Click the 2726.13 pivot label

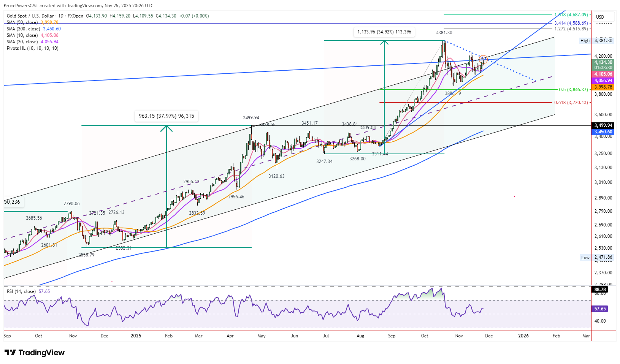coord(116,212)
